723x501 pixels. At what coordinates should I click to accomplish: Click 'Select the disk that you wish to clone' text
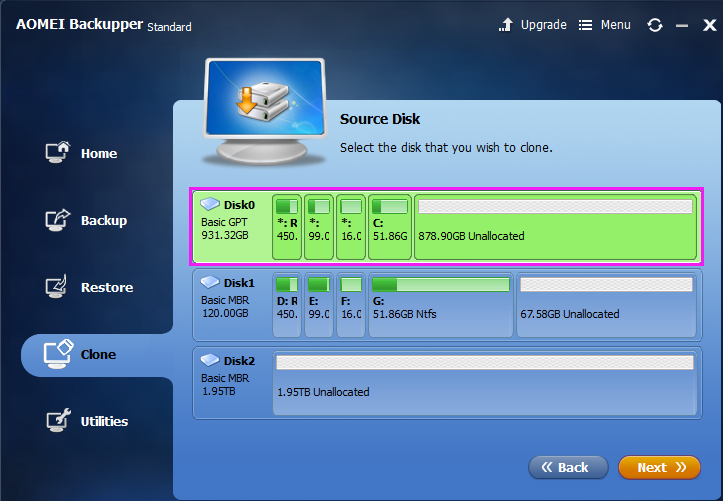(x=446, y=147)
